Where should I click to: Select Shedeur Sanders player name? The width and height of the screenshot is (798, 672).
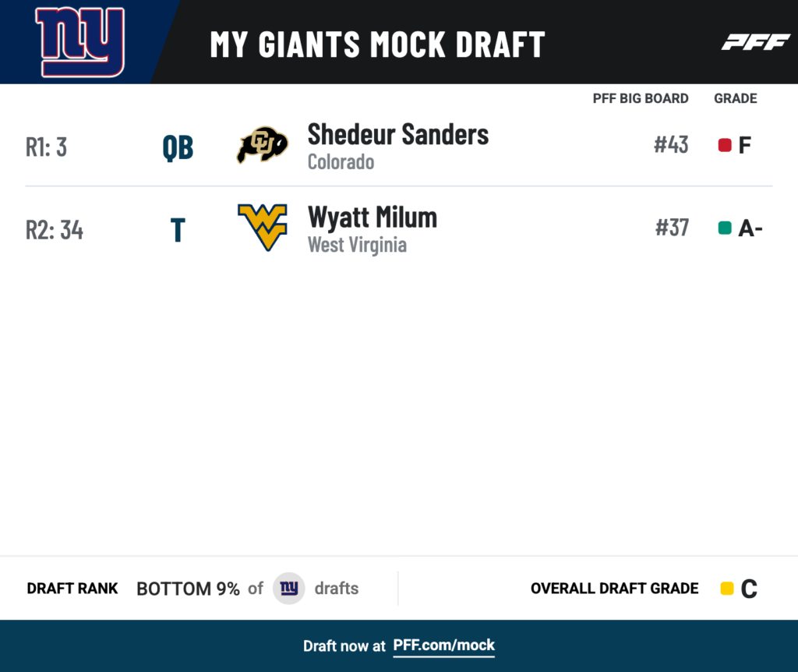coord(398,134)
